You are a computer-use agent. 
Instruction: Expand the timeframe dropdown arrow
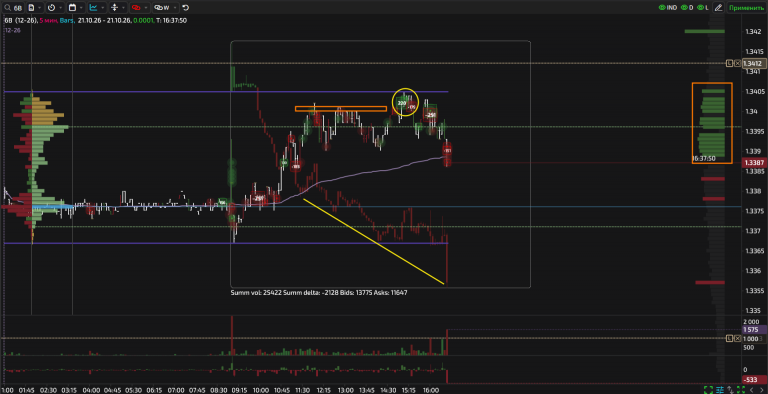[61, 8]
